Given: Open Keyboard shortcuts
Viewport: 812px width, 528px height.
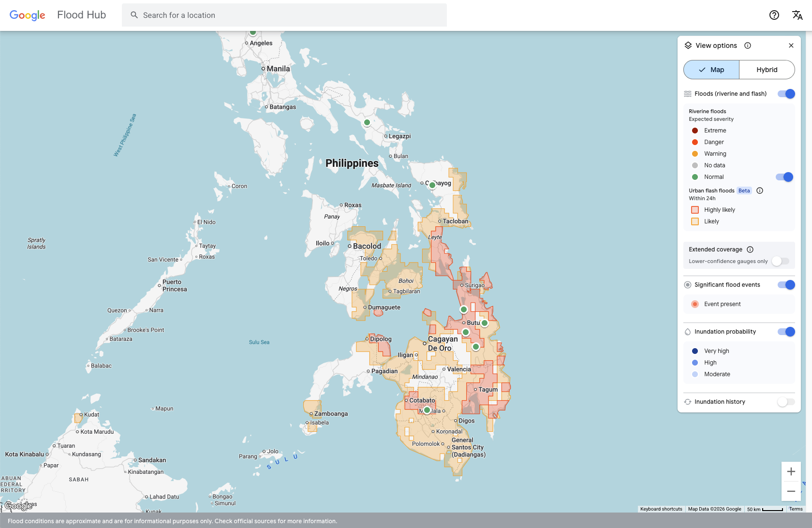Looking at the screenshot, I should [661, 509].
